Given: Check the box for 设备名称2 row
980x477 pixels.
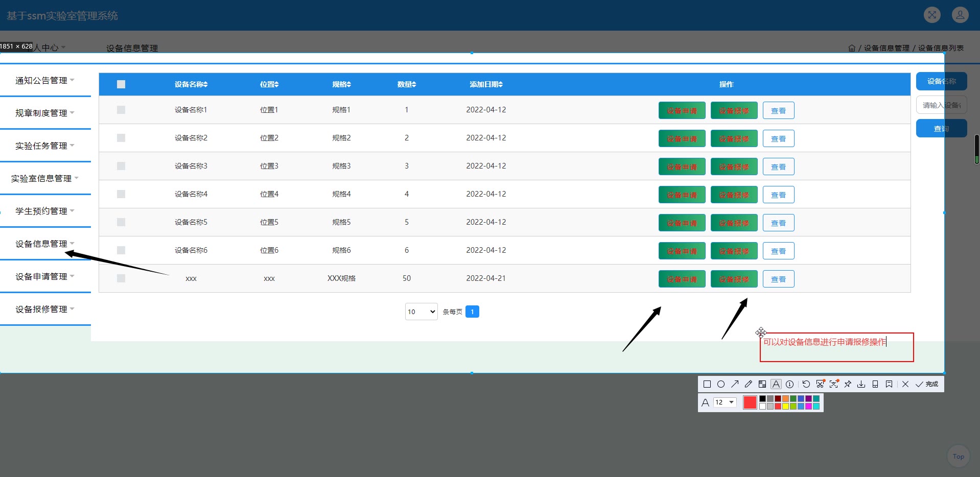Looking at the screenshot, I should [x=121, y=138].
